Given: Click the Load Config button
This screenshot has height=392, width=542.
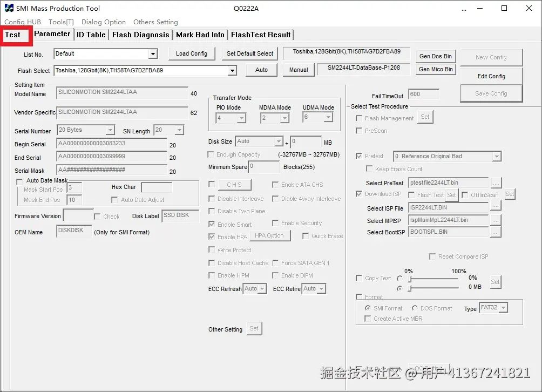Looking at the screenshot, I should pos(192,53).
